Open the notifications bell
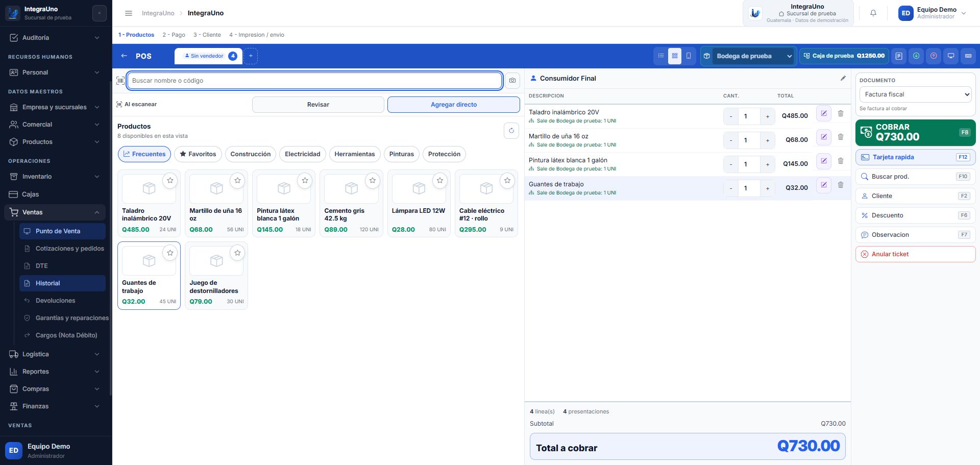Image resolution: width=980 pixels, height=465 pixels. click(x=873, y=13)
